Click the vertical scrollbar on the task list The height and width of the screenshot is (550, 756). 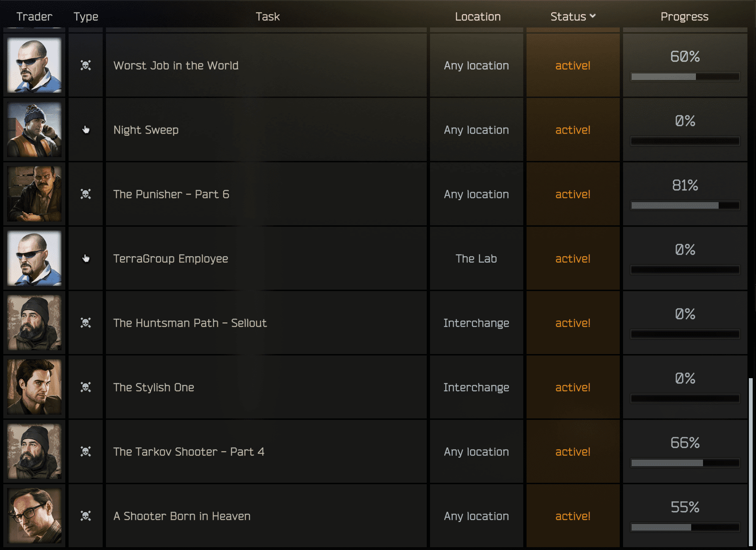coord(750,461)
